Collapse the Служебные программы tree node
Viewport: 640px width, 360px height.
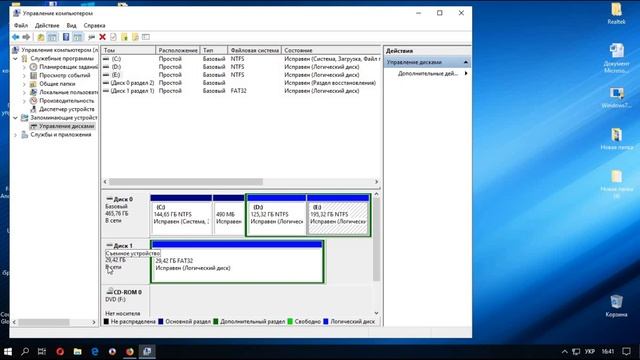coord(16,58)
